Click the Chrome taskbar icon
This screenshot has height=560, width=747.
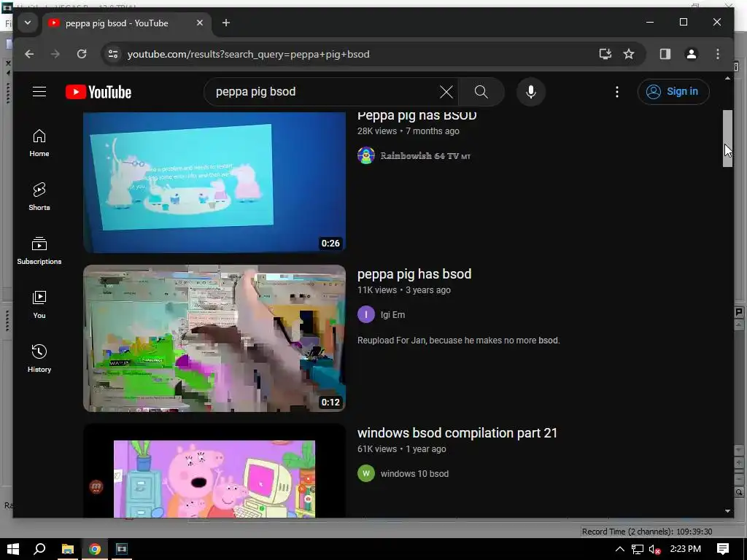(94, 549)
